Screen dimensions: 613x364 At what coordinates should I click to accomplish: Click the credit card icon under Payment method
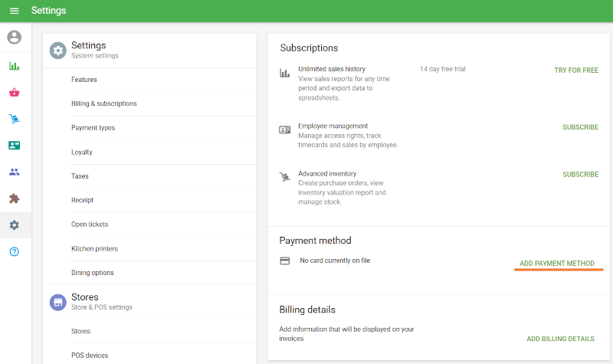284,261
